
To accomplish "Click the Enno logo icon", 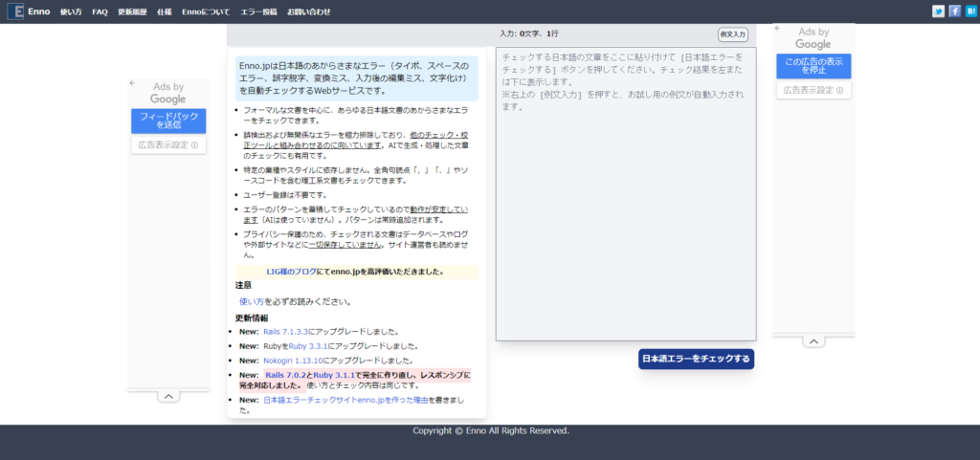I will tap(14, 11).
